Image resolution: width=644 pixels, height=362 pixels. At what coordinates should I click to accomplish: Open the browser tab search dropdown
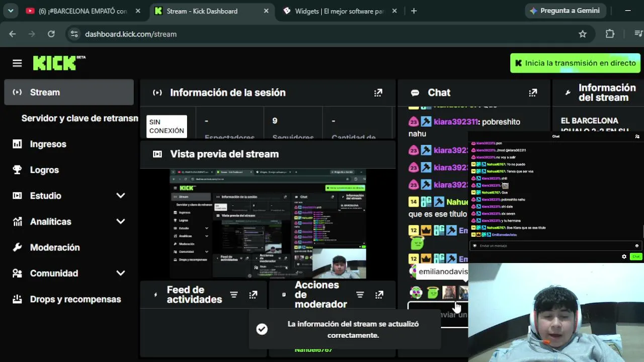[11, 11]
